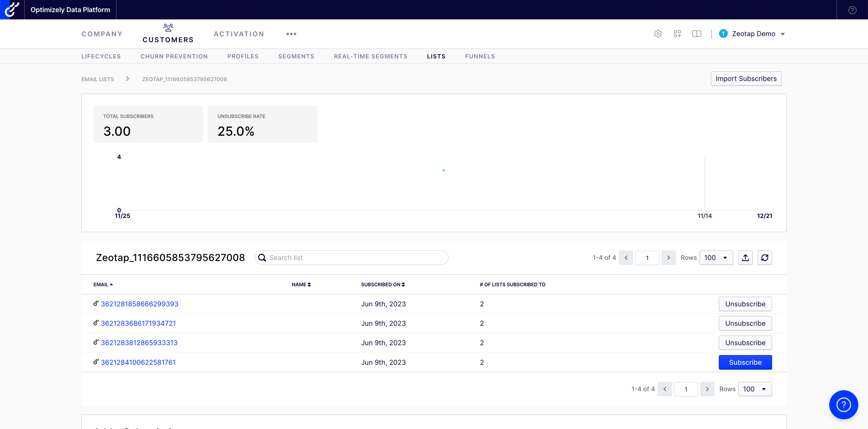Open the settings gear icon
The height and width of the screenshot is (429, 868).
tap(658, 34)
